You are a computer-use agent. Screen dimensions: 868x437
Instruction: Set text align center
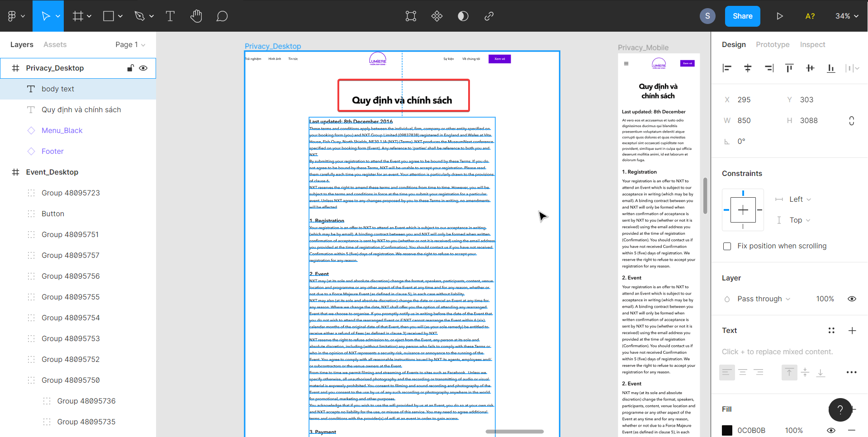[743, 372]
